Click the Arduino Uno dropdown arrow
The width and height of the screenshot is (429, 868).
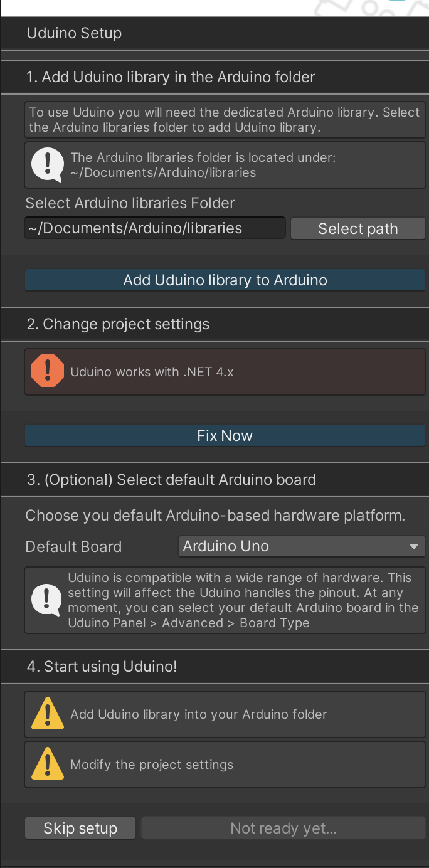413,546
